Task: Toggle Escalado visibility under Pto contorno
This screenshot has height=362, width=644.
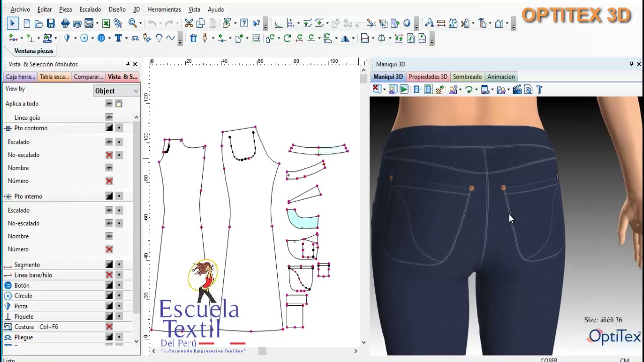Action: (x=109, y=142)
